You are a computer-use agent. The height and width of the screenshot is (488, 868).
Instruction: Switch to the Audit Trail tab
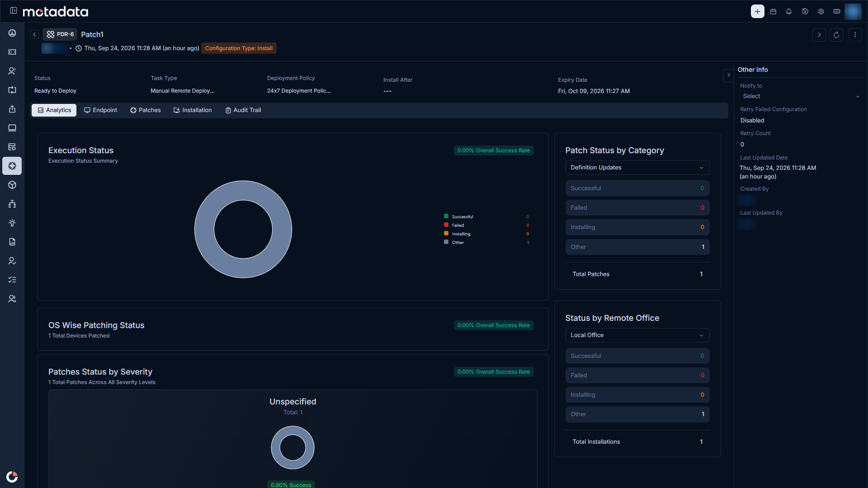(x=243, y=110)
